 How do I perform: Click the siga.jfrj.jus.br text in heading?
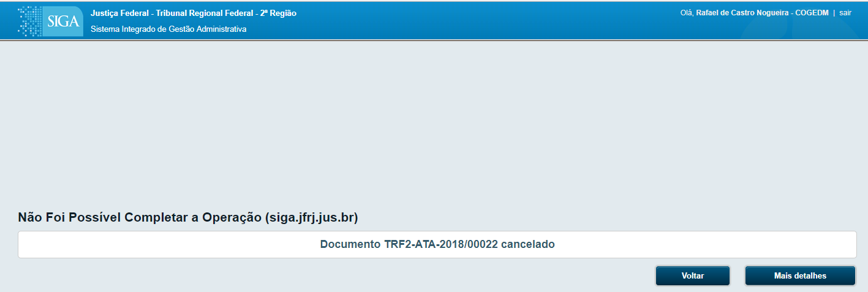[x=312, y=217]
